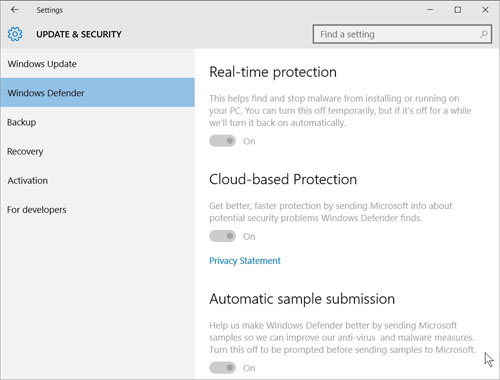
Task: Open the Backup settings page
Action: point(97,122)
